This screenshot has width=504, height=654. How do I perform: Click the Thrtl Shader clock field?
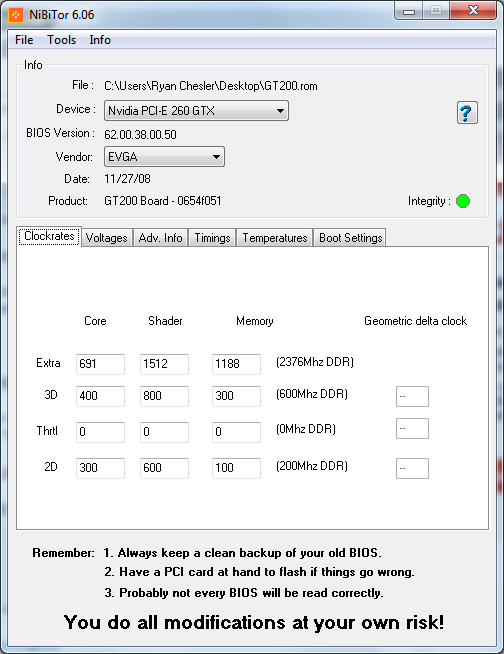(x=164, y=432)
